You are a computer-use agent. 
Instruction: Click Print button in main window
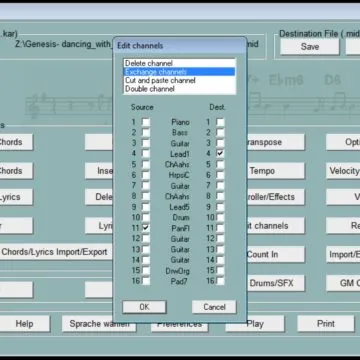326,324
